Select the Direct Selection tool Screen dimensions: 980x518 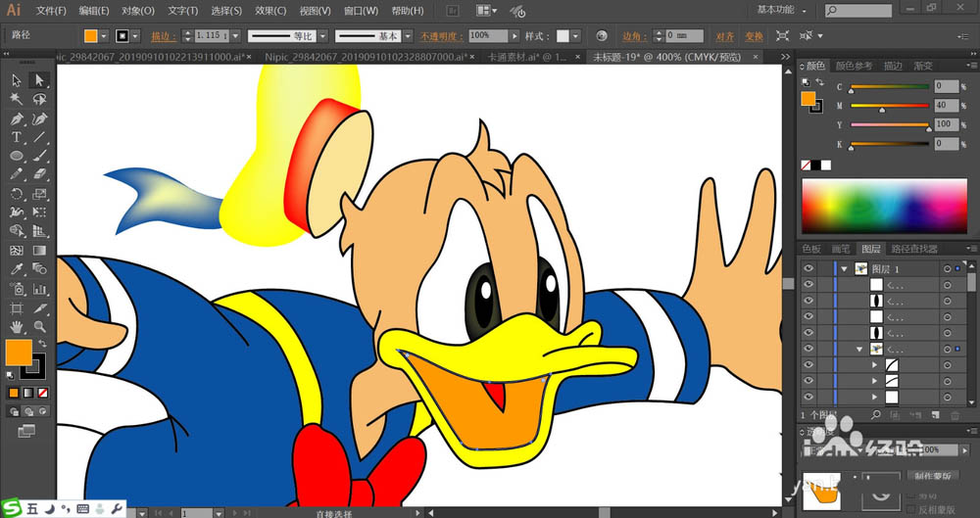(x=39, y=80)
